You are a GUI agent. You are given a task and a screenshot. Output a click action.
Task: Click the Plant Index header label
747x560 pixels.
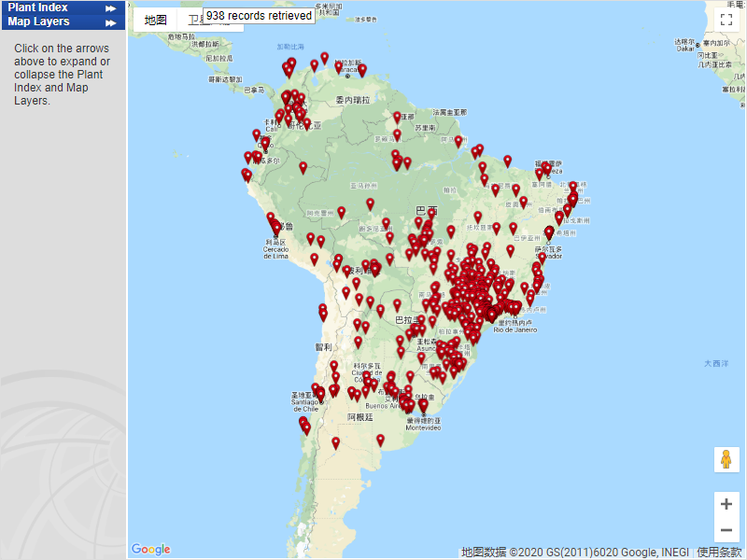coord(38,7)
